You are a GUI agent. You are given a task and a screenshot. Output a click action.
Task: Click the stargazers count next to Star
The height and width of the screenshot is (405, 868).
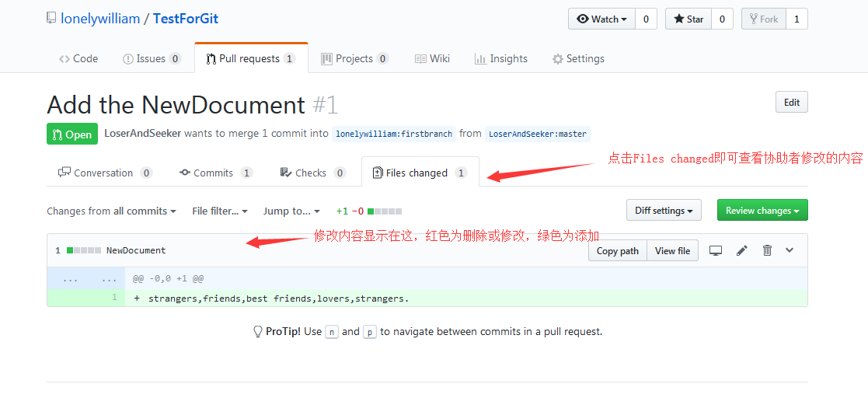(722, 19)
